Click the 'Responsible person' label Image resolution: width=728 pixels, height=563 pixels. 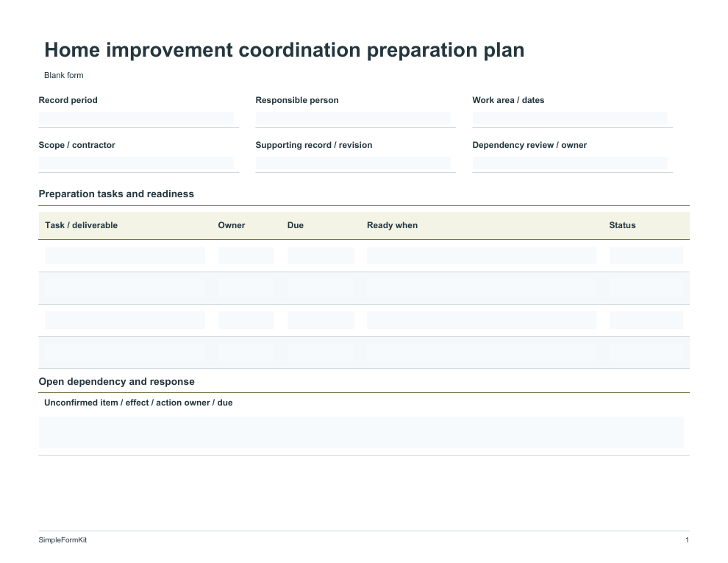[x=296, y=100]
